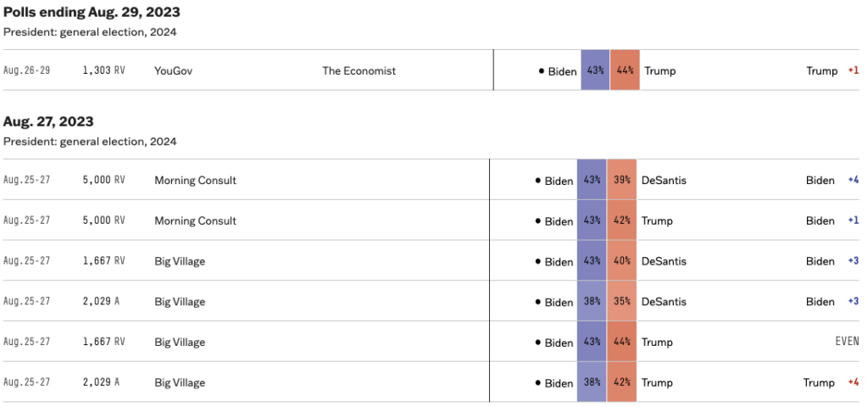The height and width of the screenshot is (407, 868).
Task: Select the EVEN result label
Action: (848, 343)
